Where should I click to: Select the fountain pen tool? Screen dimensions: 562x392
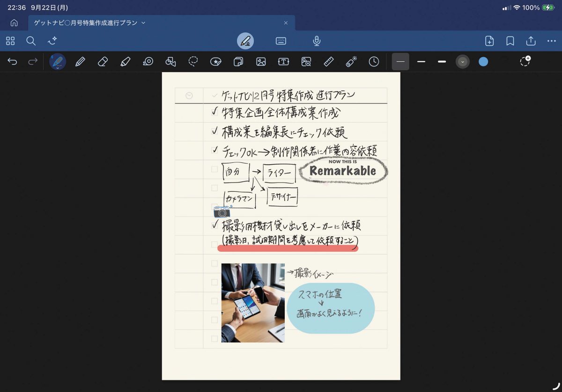pos(58,62)
